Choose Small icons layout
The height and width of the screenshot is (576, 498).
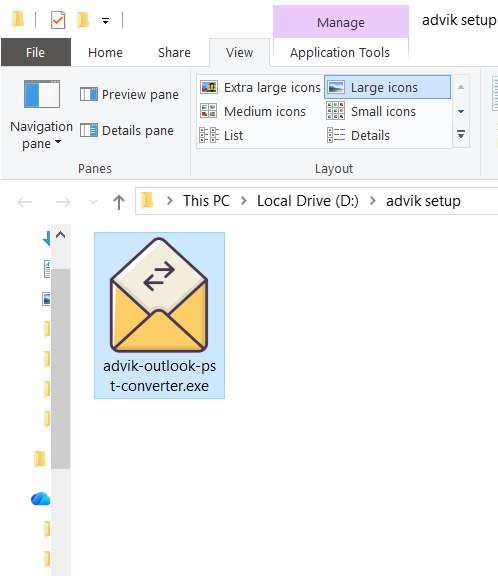click(371, 111)
